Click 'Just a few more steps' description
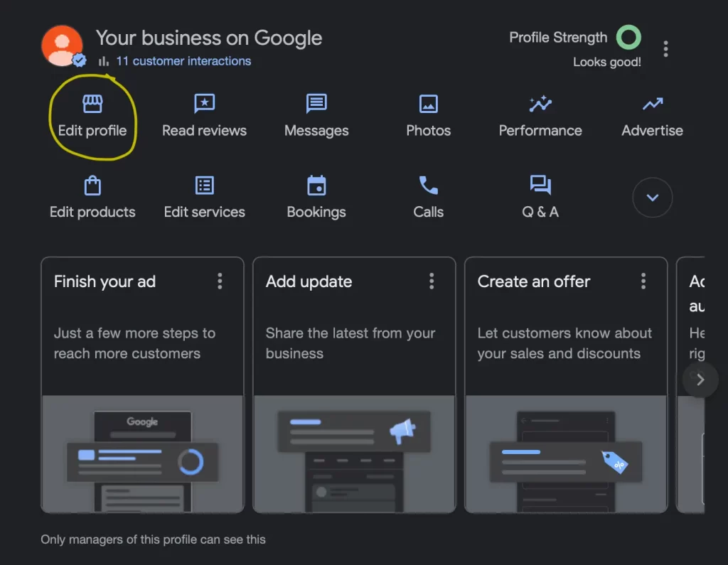The width and height of the screenshot is (728, 565). (x=134, y=343)
